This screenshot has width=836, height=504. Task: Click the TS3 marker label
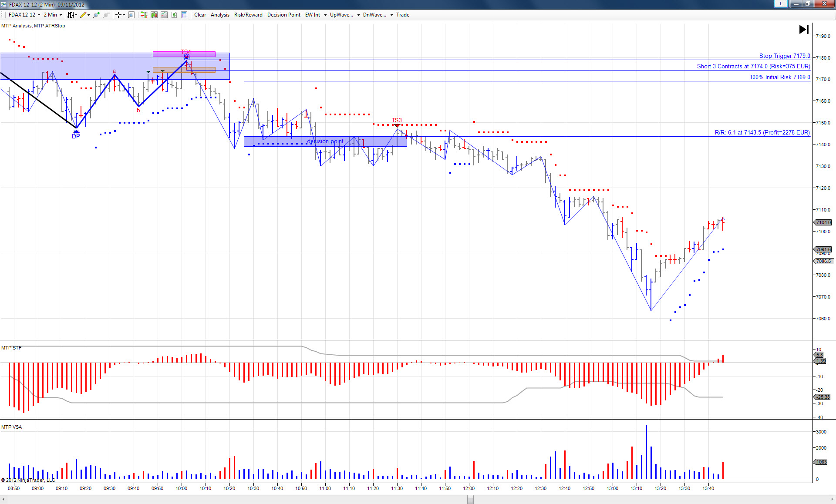click(x=397, y=120)
